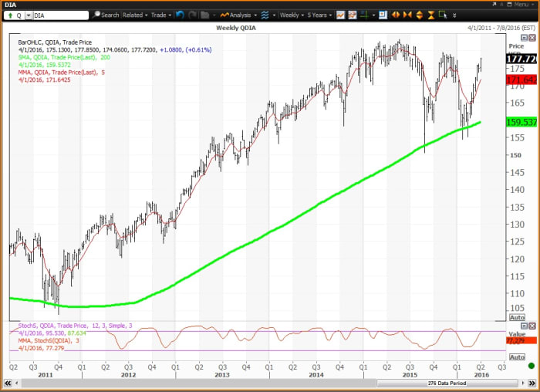The width and height of the screenshot is (540, 392).
Task: Click the pop-out arrow icon in title bar
Action: pyautogui.click(x=494, y=5)
